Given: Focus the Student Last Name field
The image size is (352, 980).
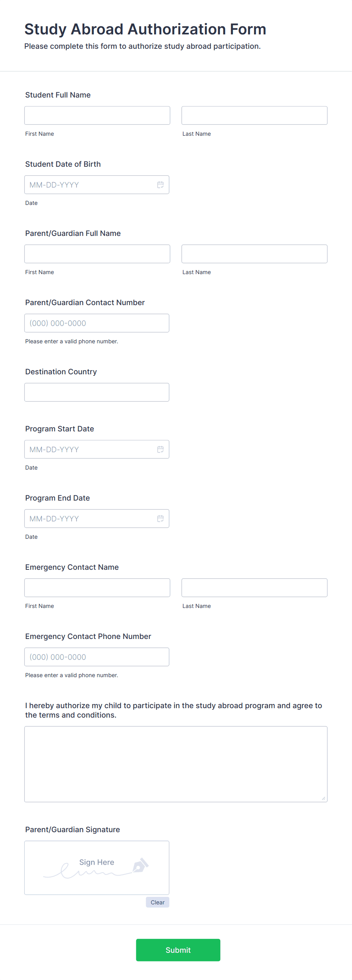Looking at the screenshot, I should (x=254, y=115).
